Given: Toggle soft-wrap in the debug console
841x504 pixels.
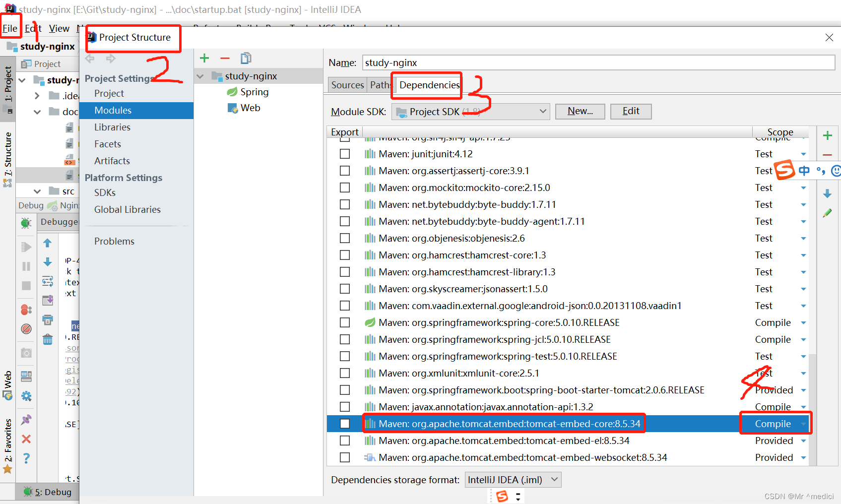Looking at the screenshot, I should [x=48, y=281].
